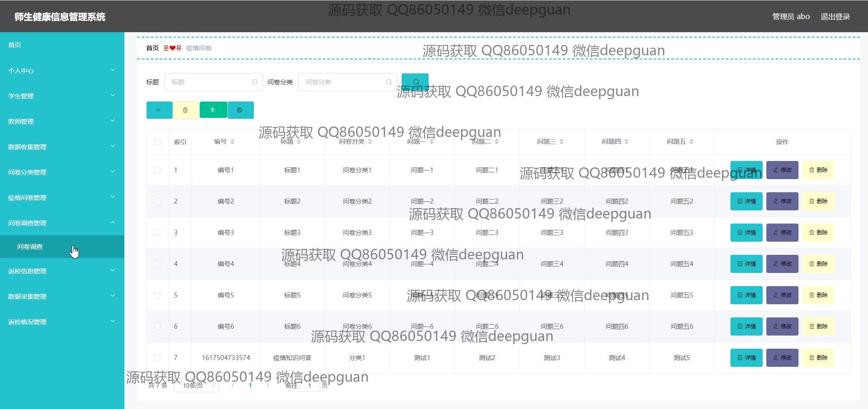Expand 返校信息管理 sidebar menu
This screenshot has height=409, width=868.
[x=62, y=271]
